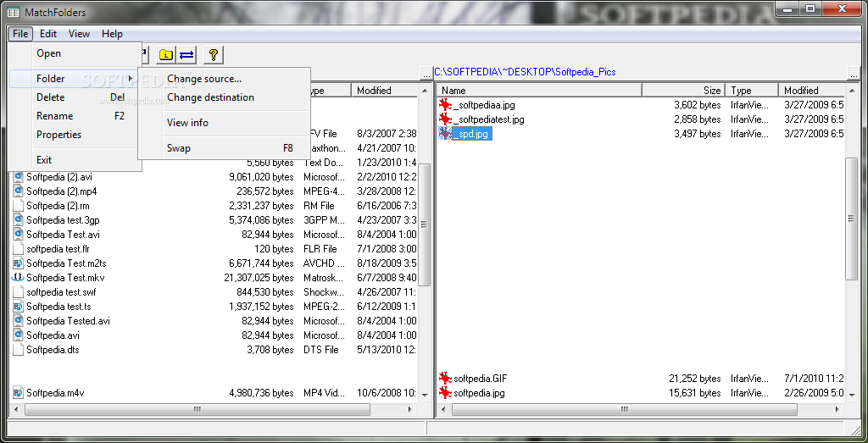The height and width of the screenshot is (443, 868).
Task: Click the icon of Softpedia.dts
Action: [x=18, y=350]
